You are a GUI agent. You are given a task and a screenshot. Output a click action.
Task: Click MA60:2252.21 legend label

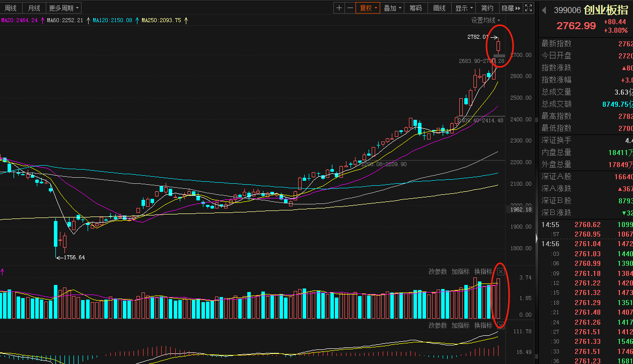(65, 20)
